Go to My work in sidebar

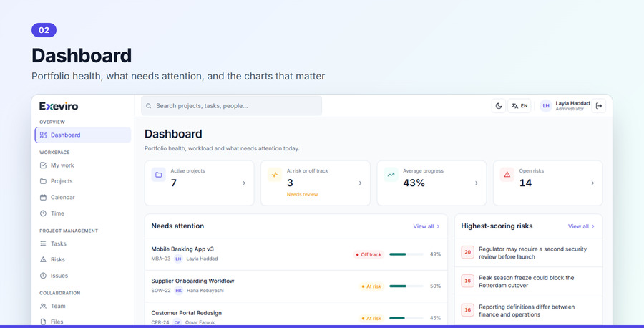point(83,165)
